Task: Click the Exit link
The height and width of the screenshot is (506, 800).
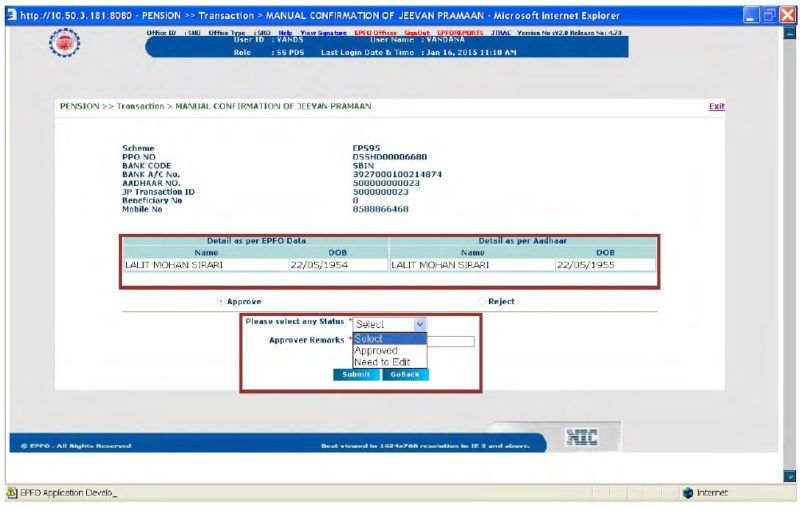Action: click(716, 106)
